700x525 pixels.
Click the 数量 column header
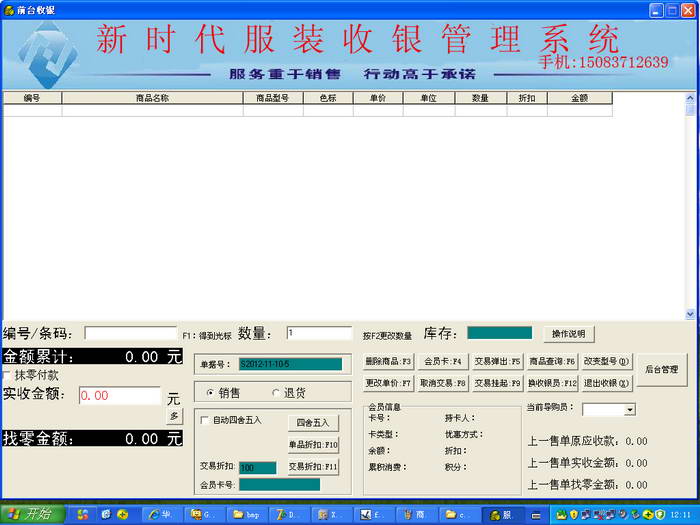point(481,98)
